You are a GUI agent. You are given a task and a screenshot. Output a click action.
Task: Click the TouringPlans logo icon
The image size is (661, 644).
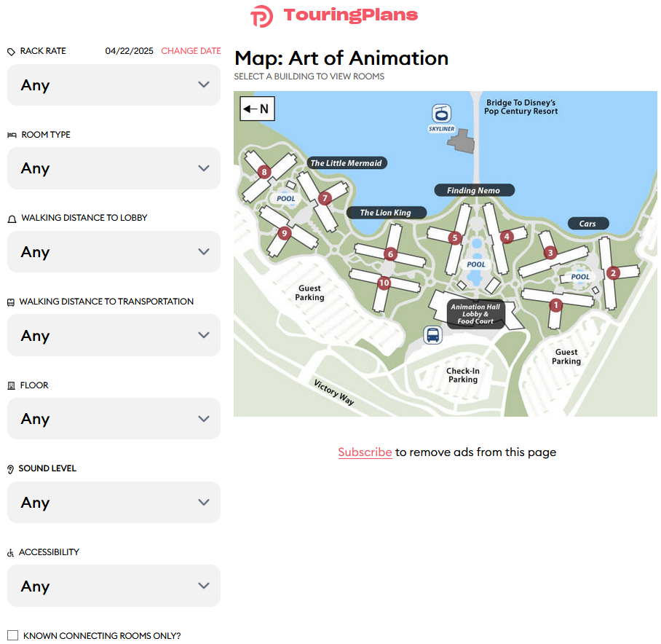pos(262,16)
